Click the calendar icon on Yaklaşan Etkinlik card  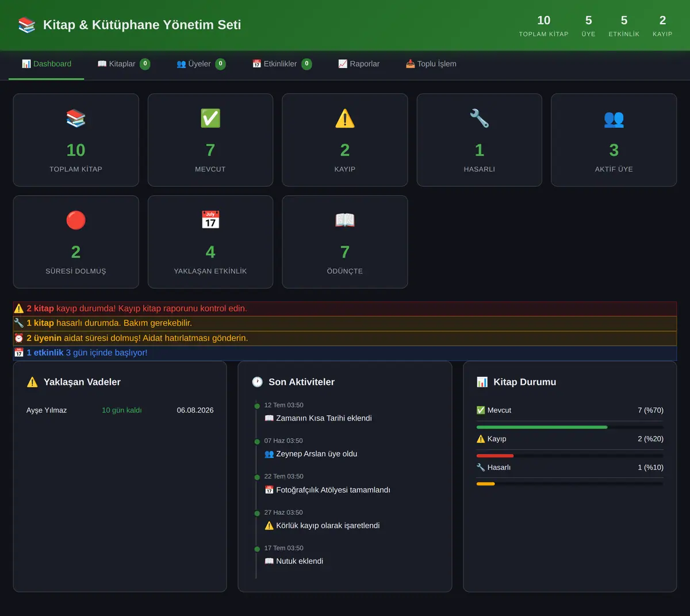[210, 220]
